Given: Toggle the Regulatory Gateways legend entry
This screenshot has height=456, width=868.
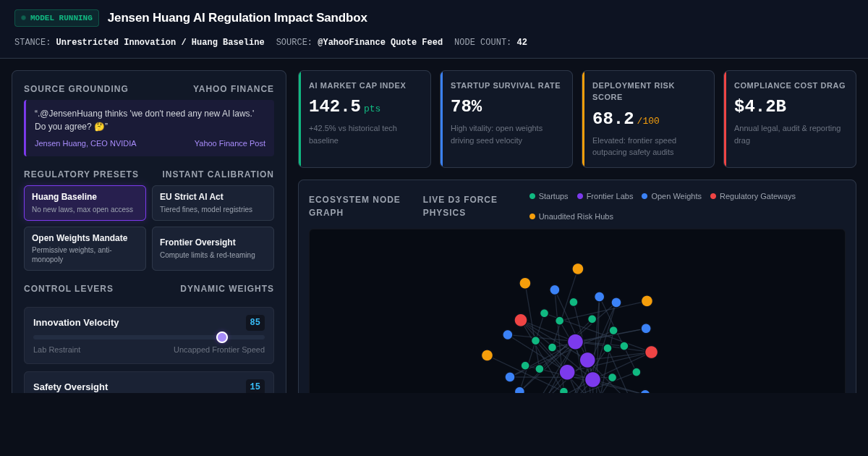Looking at the screenshot, I should coord(753,196).
